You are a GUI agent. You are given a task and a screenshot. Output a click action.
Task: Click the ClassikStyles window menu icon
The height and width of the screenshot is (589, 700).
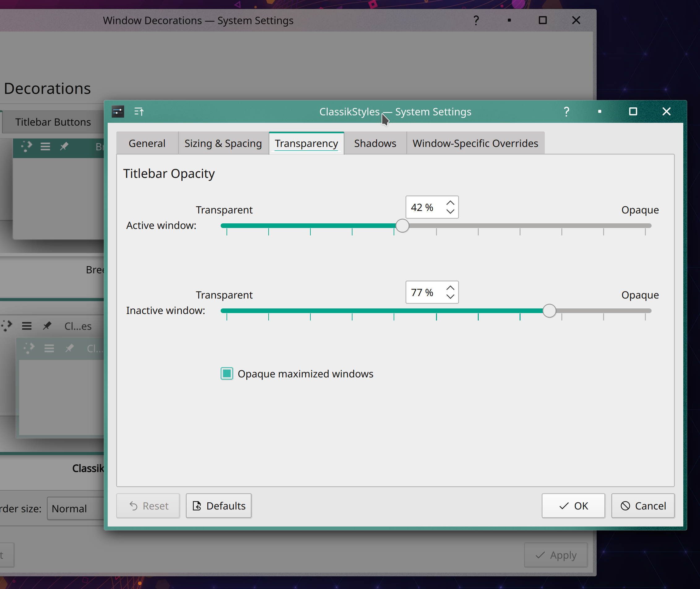click(118, 112)
